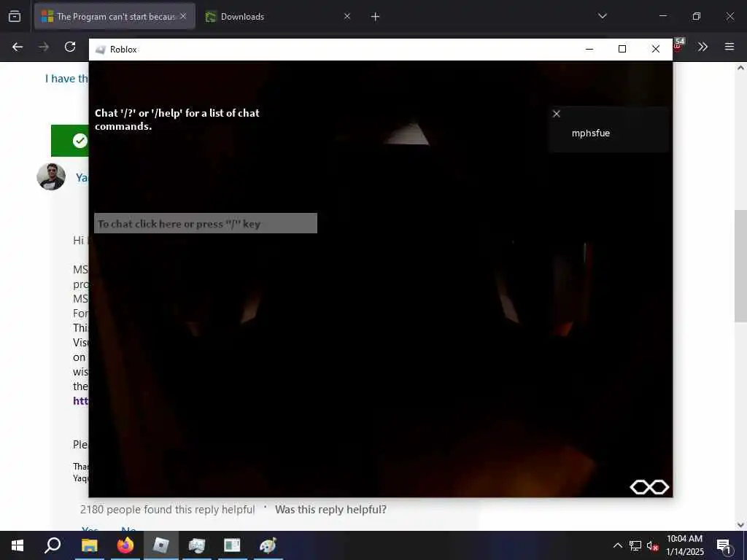Go back in the browser
The width and height of the screenshot is (747, 560).
(x=18, y=47)
